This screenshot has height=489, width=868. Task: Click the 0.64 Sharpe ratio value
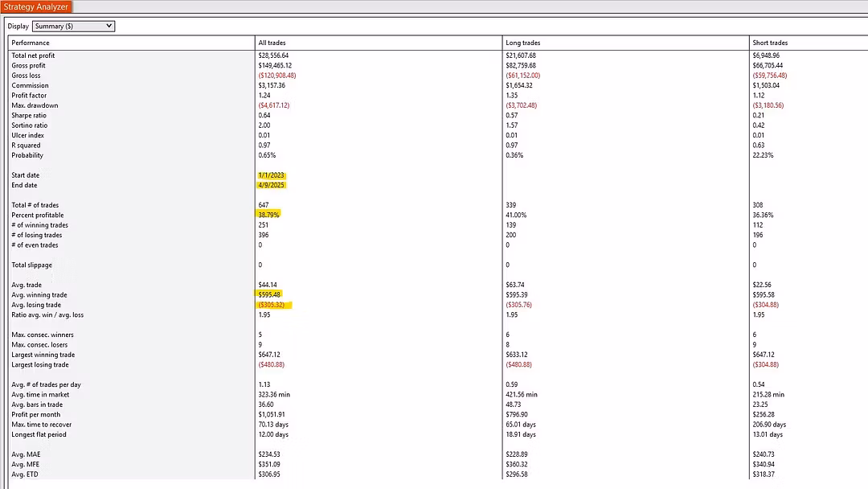point(264,115)
